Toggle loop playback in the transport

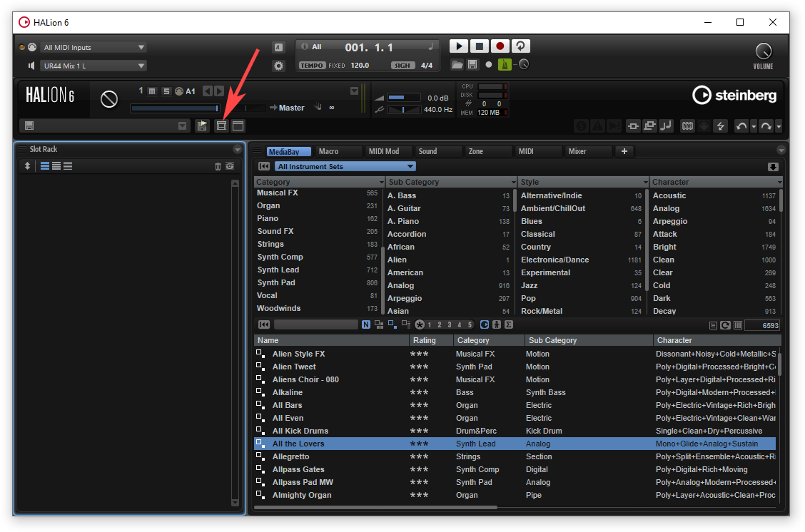(x=520, y=46)
